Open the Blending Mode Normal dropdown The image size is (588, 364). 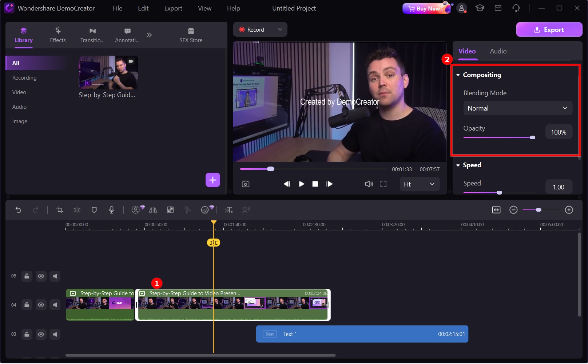[518, 108]
